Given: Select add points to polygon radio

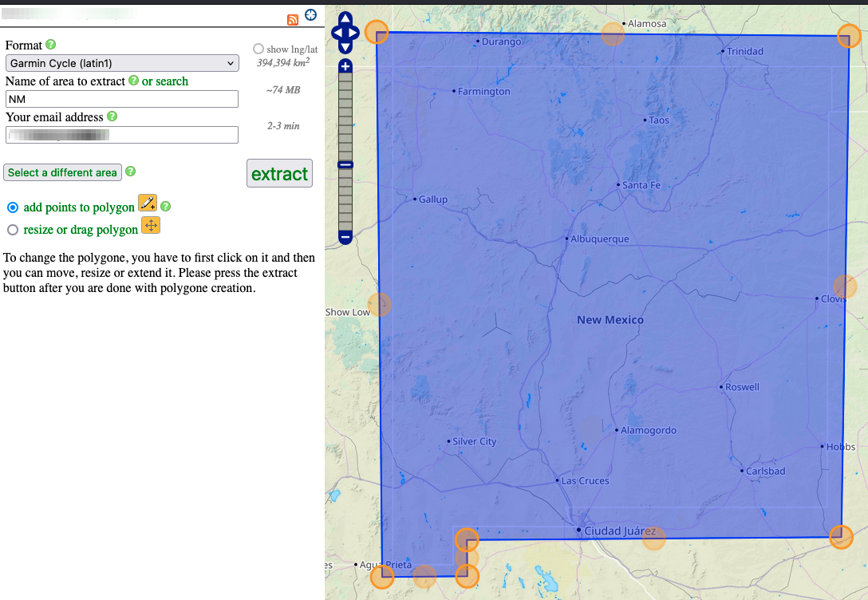Looking at the screenshot, I should [x=13, y=207].
